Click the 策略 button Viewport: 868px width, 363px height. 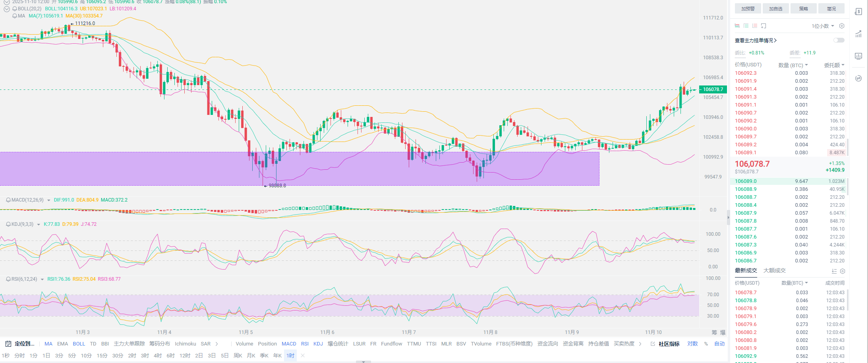[x=803, y=9]
